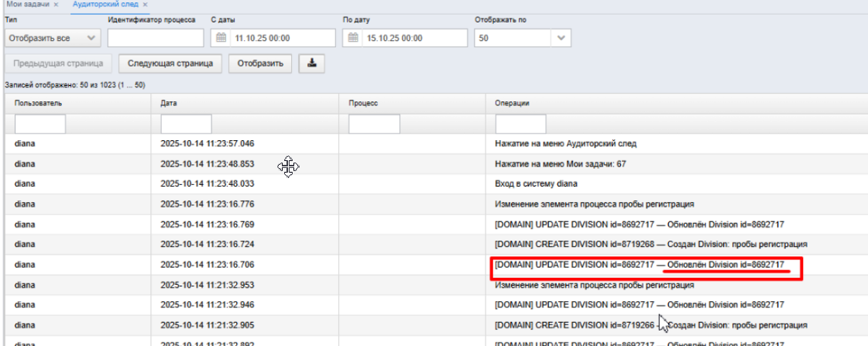
Task: Click the Отобразить button
Action: point(260,63)
